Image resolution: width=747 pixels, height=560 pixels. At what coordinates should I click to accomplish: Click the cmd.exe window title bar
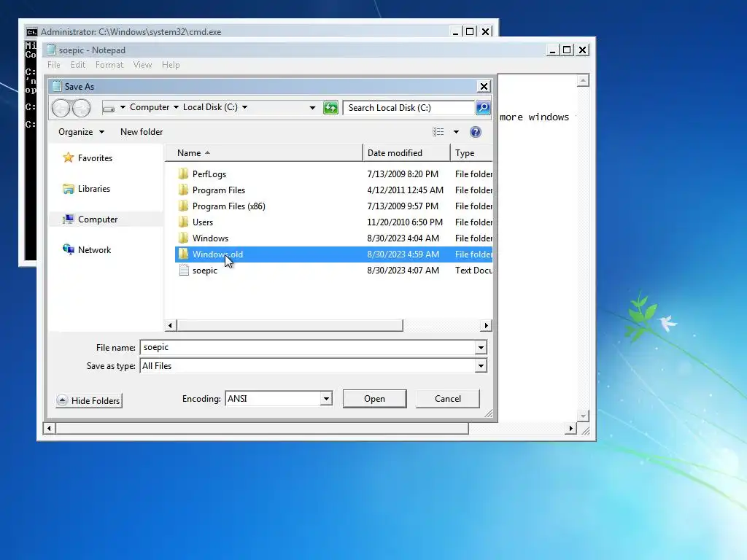239,32
